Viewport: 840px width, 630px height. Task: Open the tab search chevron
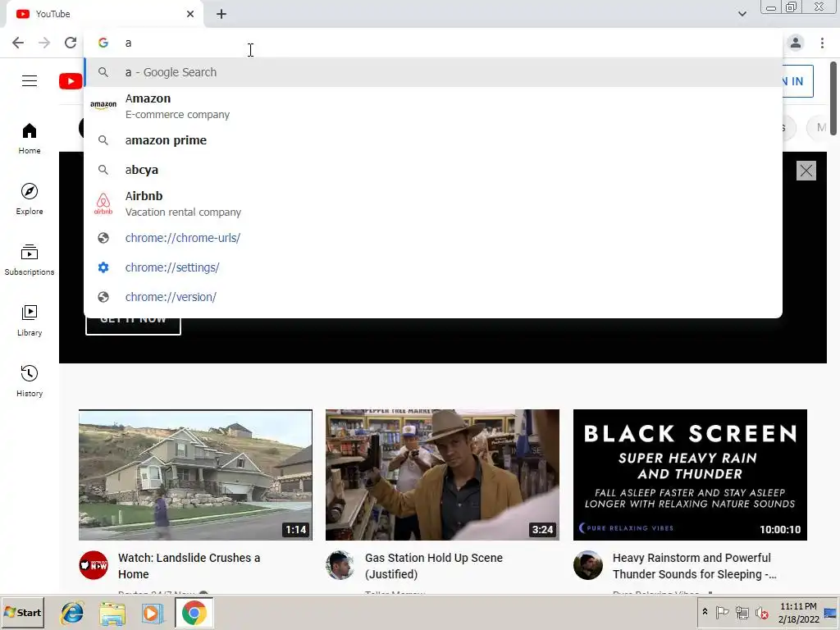[x=742, y=14]
